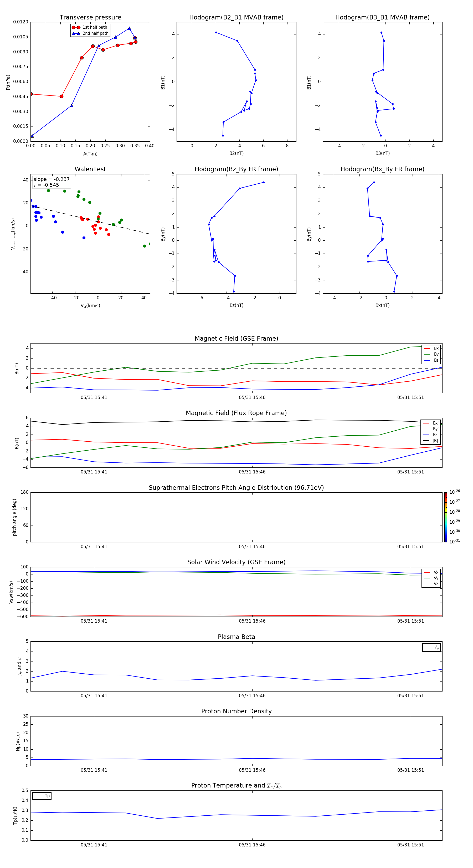Select the Bz entry in the GSE legend

431,360
